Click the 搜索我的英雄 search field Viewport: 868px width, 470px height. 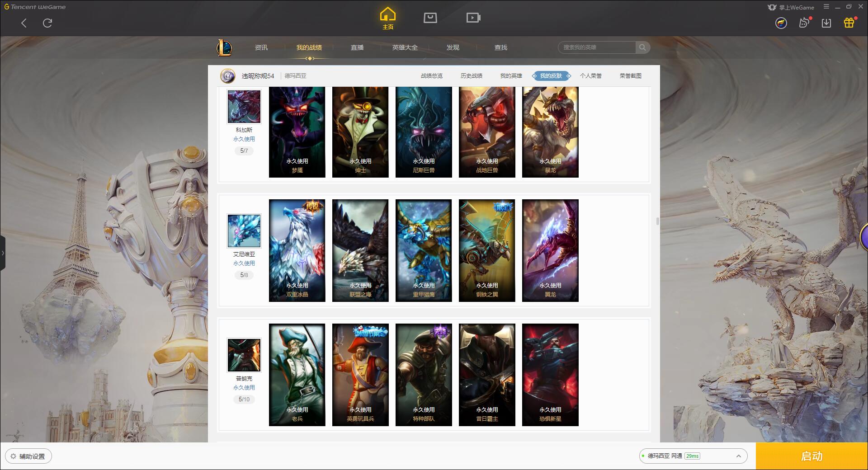click(x=597, y=47)
